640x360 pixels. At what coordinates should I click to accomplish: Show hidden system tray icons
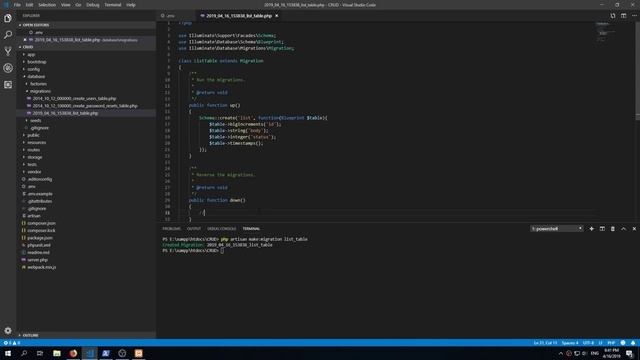(560, 353)
